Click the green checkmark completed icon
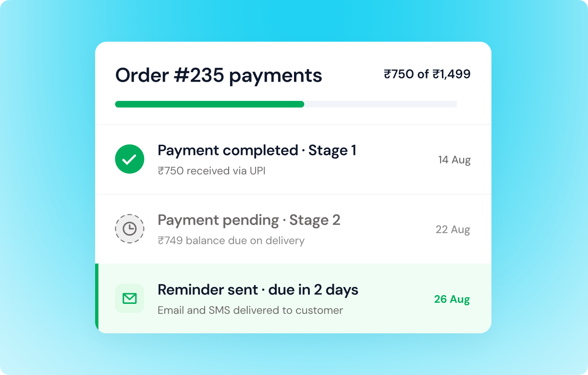Screen dimensions: 588x375 pos(130,159)
